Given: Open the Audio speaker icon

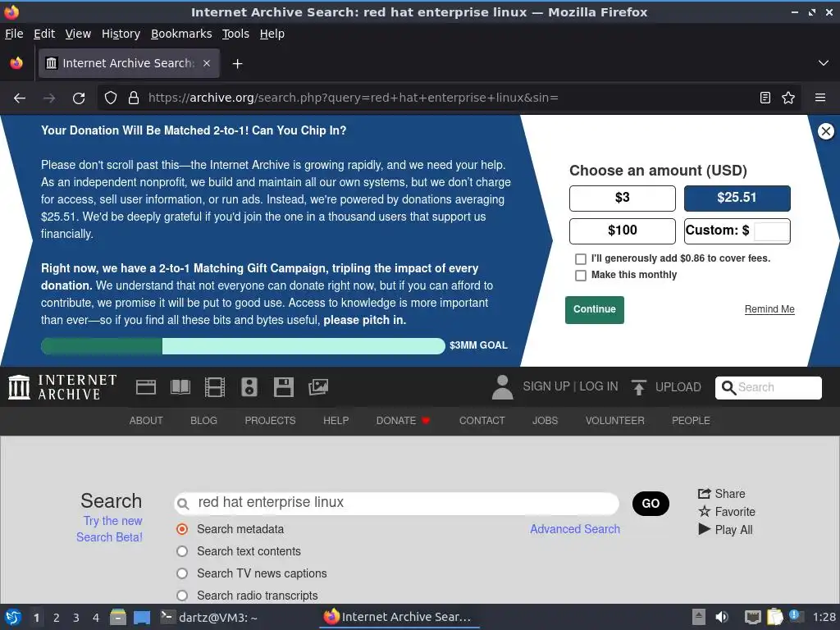Looking at the screenshot, I should tap(249, 387).
